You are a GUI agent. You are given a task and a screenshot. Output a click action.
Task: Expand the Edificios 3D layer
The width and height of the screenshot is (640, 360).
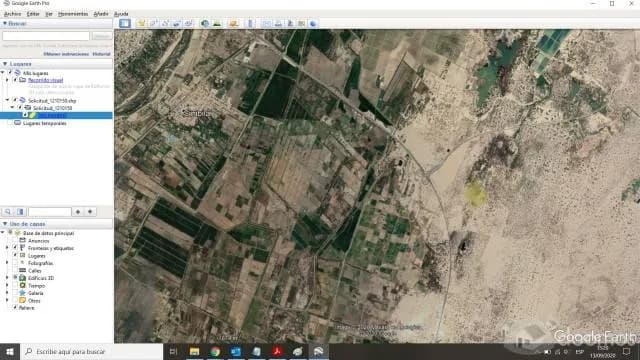click(7, 278)
